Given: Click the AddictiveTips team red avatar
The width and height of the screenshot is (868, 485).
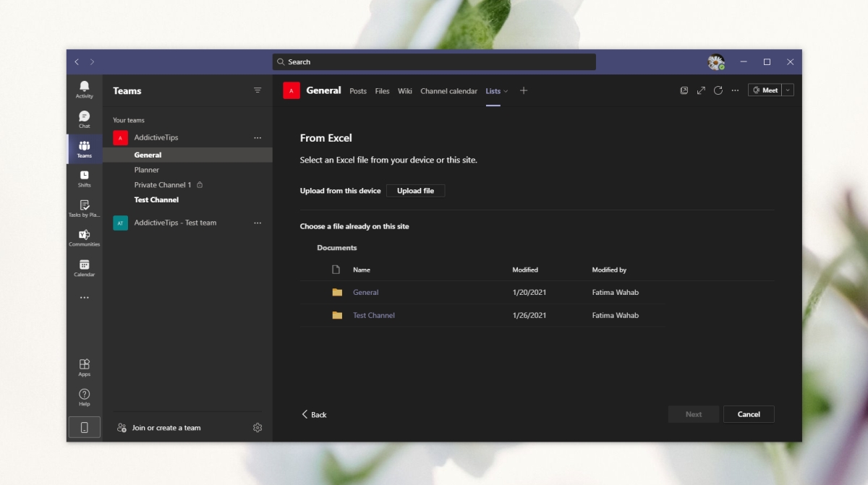Looking at the screenshot, I should [x=120, y=137].
